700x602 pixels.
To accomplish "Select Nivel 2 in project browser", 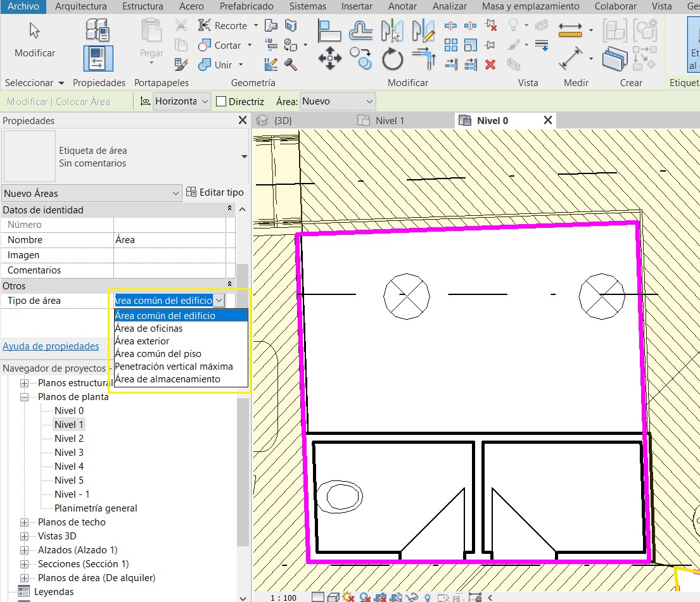I will (x=69, y=439).
